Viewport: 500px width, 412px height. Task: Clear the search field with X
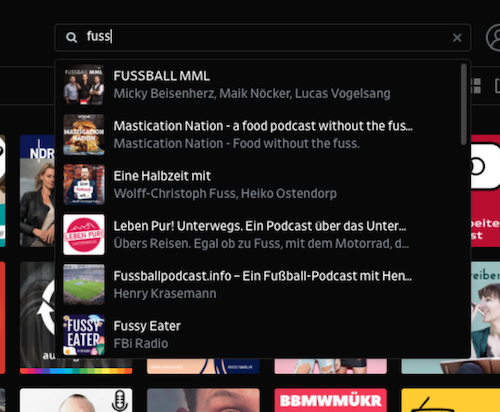tap(457, 37)
